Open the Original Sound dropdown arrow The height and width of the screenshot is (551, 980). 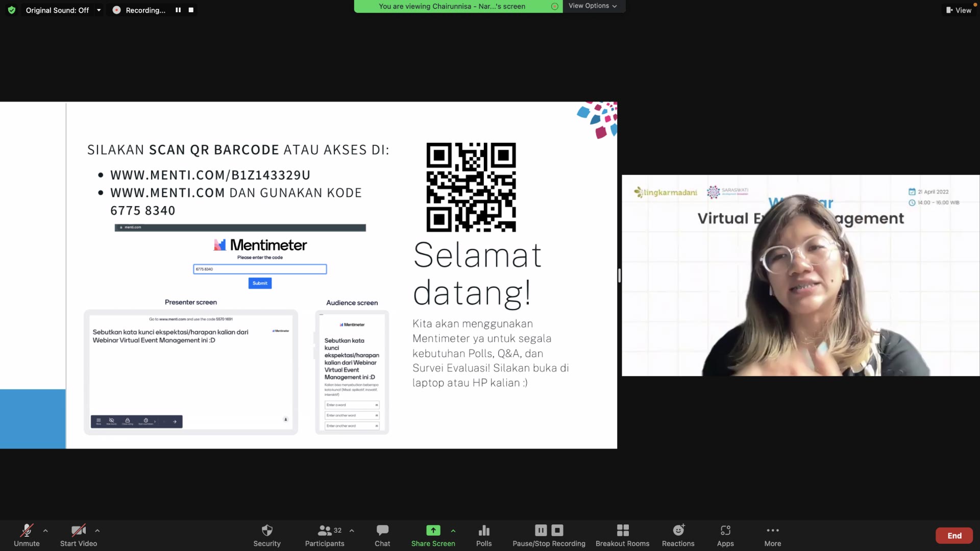coord(99,10)
